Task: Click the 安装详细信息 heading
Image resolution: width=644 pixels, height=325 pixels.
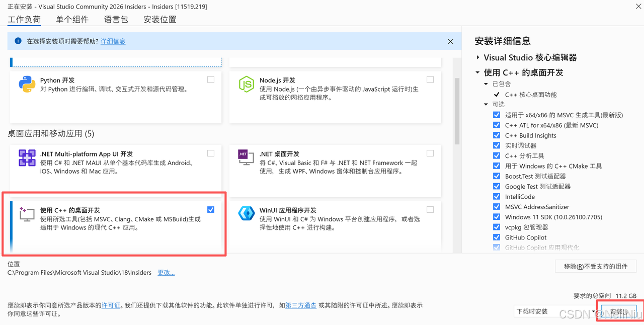Action: [503, 41]
